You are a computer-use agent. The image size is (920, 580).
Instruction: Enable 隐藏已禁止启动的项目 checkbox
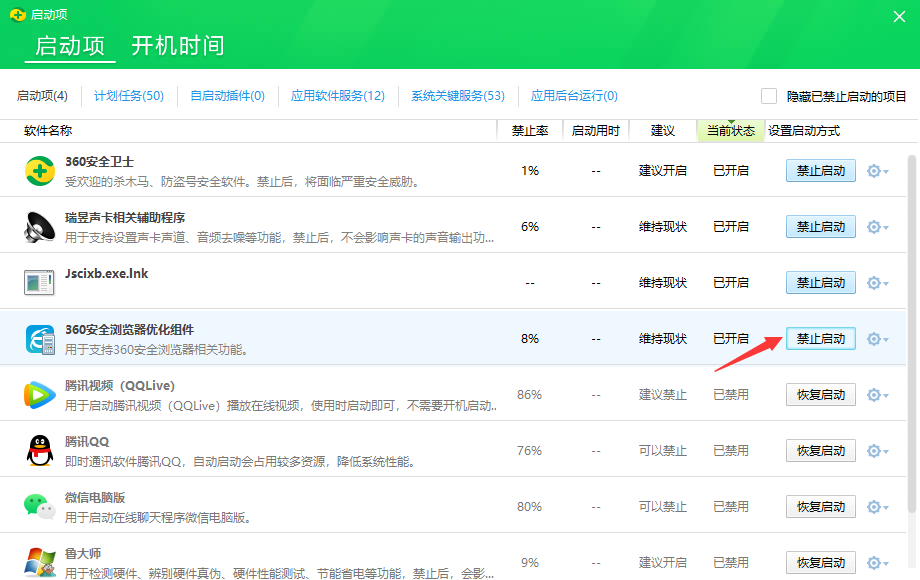[x=769, y=94]
